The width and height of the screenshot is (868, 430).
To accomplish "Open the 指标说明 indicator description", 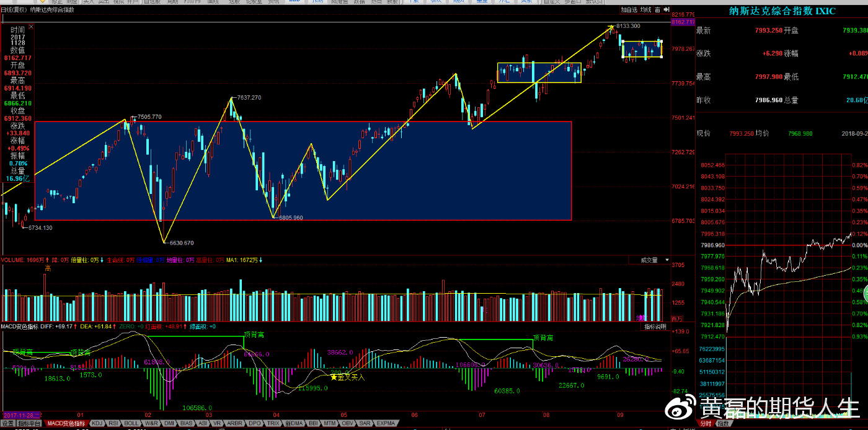I will point(655,327).
